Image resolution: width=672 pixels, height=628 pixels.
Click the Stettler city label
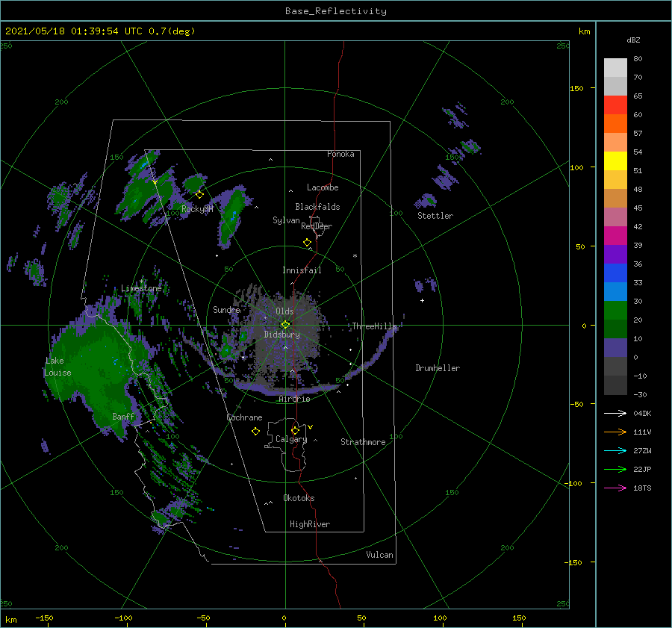tap(435, 216)
